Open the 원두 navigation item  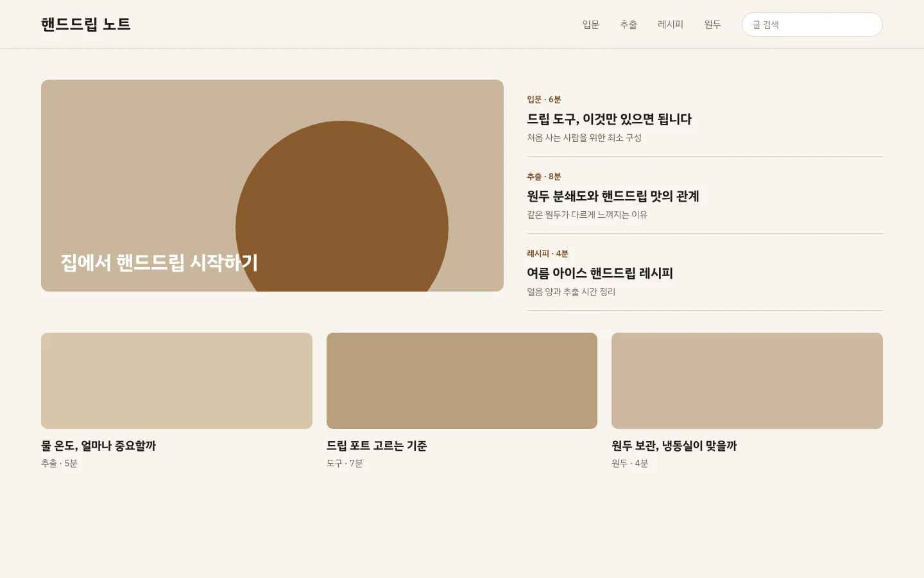(712, 24)
